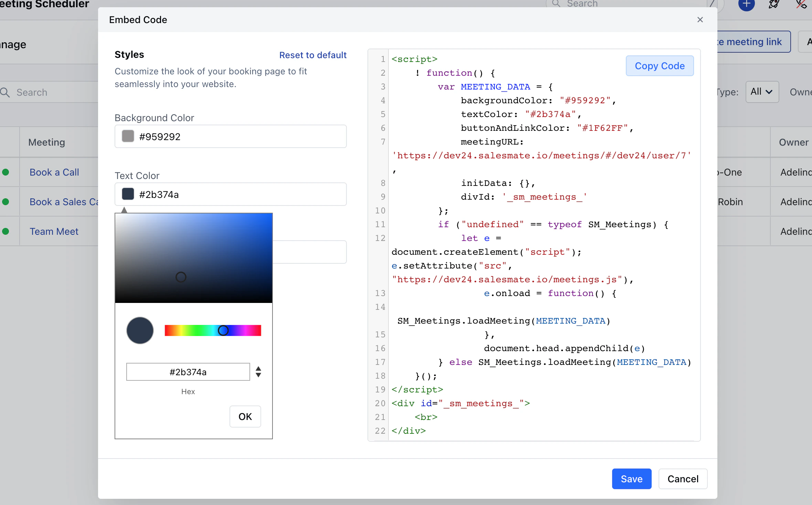
Task: Click the Background Color gray swatch
Action: (128, 136)
